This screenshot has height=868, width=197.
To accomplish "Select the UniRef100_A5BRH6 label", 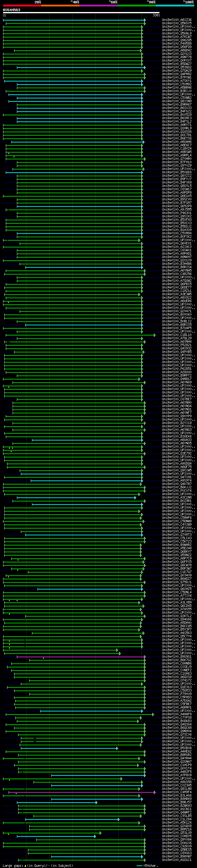I will pos(177,88).
